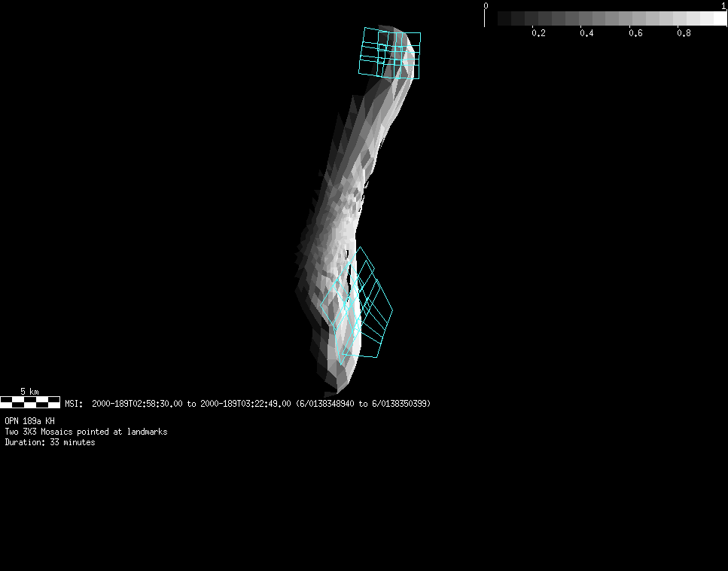
Task: Click the start time 2000-189T02:58:30.00
Action: pyautogui.click(x=137, y=404)
